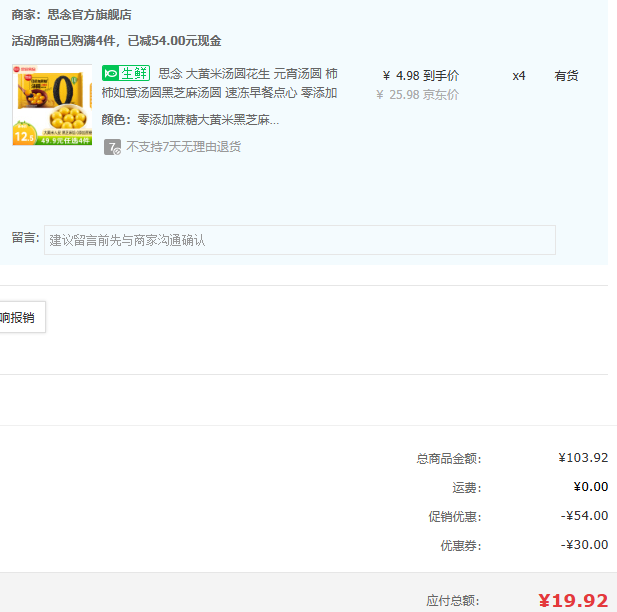Screen dimensions: 617x612
Task: Click the green 生鲜 fresh food badge
Action: (126, 73)
